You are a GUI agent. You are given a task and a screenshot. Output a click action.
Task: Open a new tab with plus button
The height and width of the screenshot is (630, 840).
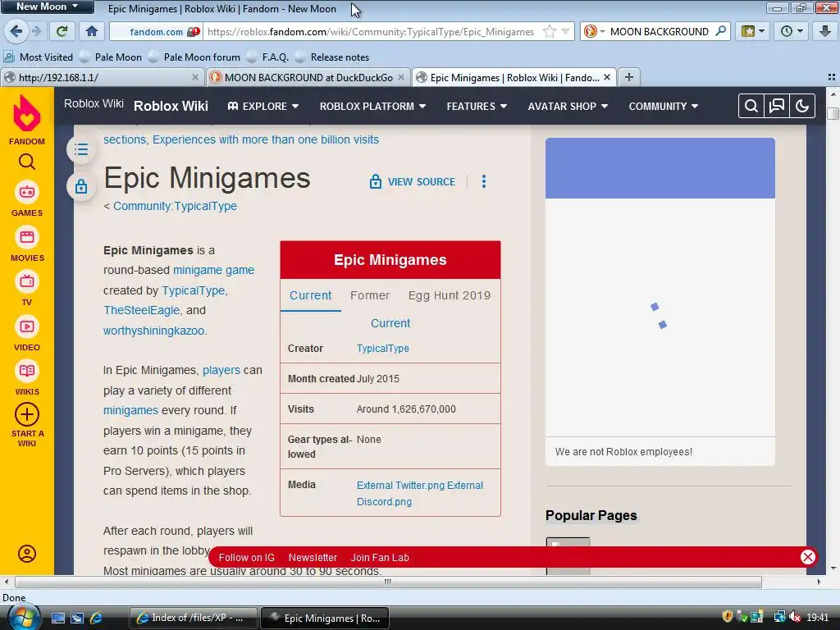[x=629, y=77]
